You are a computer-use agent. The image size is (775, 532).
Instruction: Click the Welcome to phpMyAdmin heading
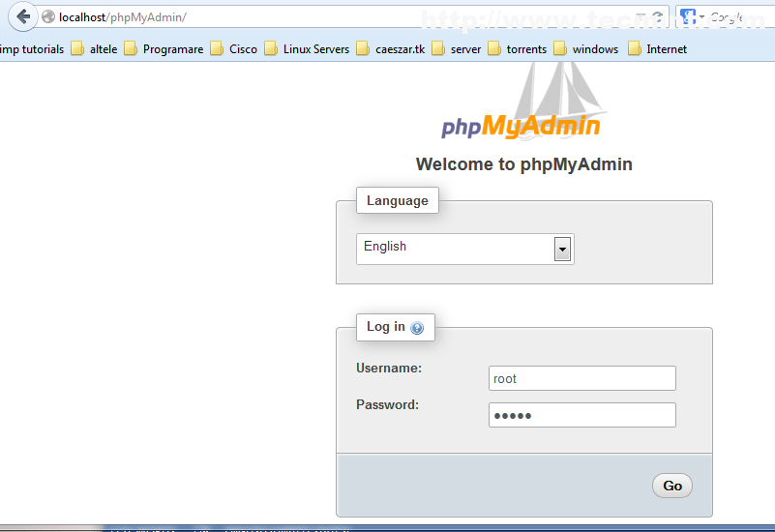tap(523, 164)
